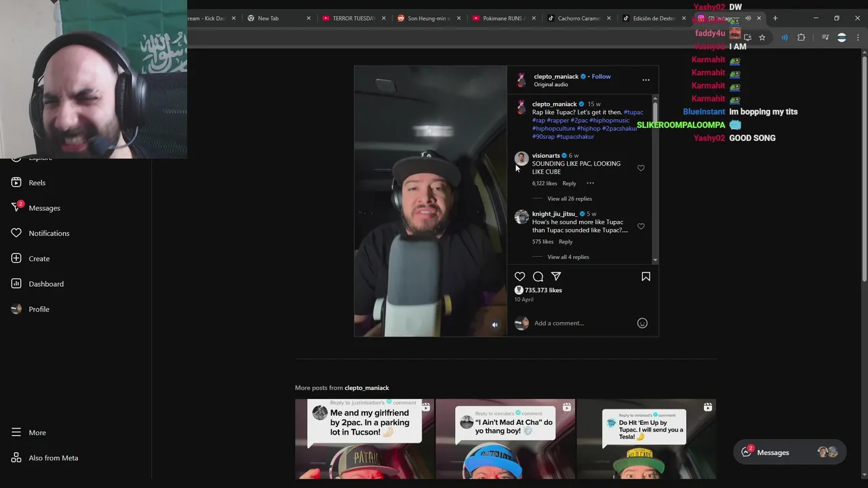Click the Create plus icon
The width and height of the screenshot is (868, 488).
16,258
